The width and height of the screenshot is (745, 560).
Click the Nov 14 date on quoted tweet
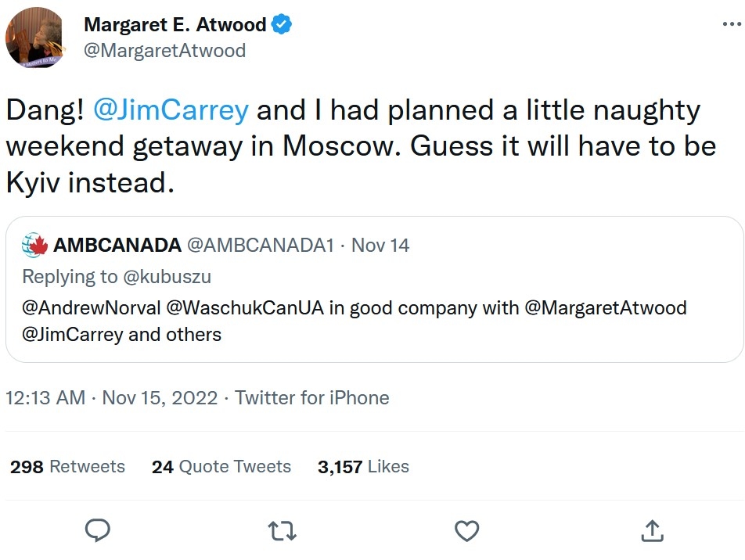coord(380,246)
